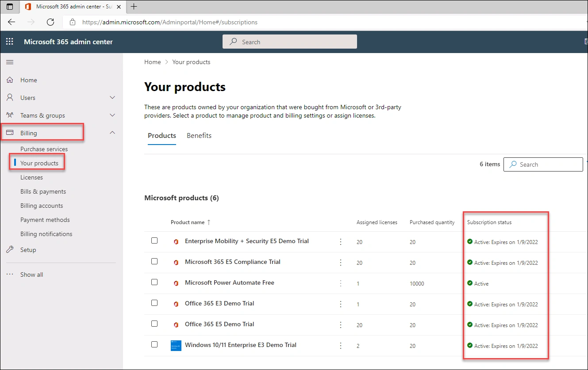Open Payment methods
Screen dimensions: 588x370
45,220
